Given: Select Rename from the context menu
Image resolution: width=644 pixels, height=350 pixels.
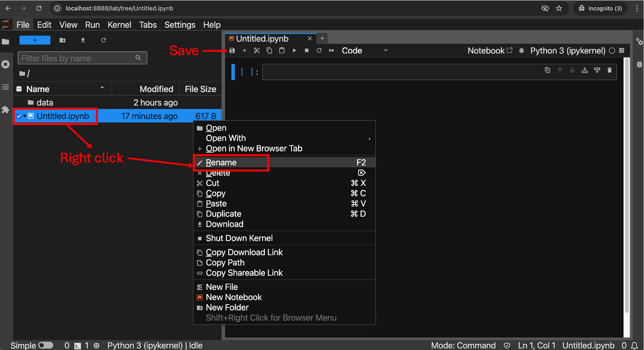Looking at the screenshot, I should pos(221,162).
